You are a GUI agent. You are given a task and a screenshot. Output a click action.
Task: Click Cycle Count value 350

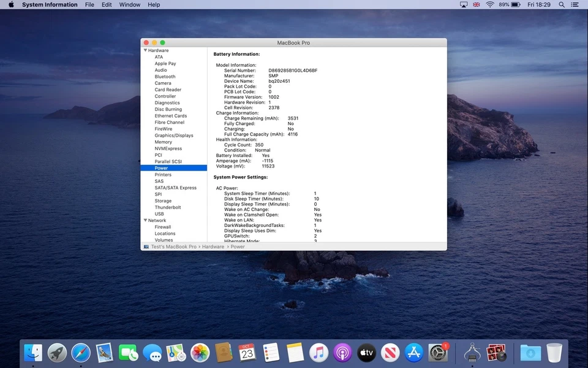[x=259, y=145]
